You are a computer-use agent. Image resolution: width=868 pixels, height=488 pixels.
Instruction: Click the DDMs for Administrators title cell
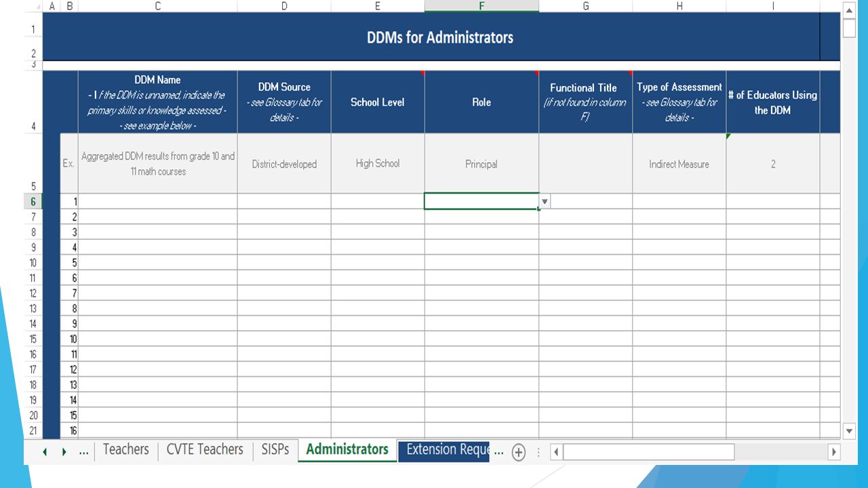click(431, 37)
